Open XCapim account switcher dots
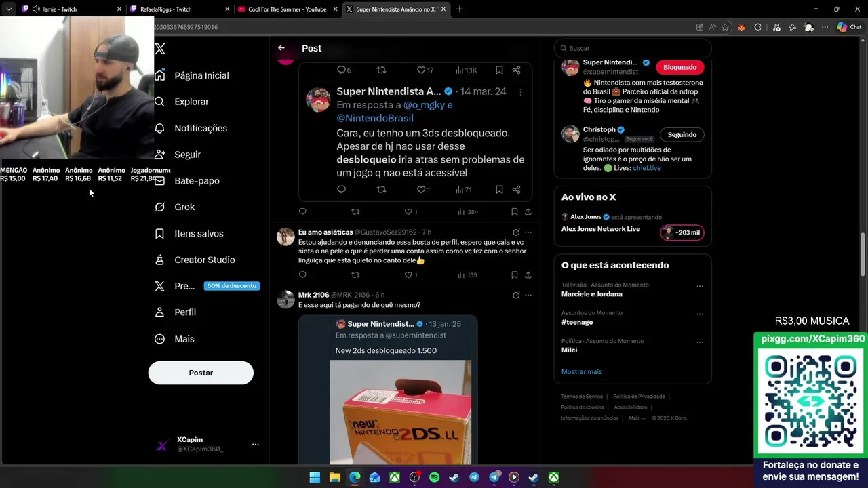 coord(256,445)
